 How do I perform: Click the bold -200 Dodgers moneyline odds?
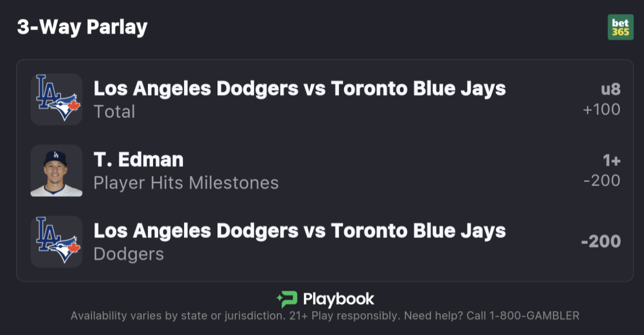[600, 241]
